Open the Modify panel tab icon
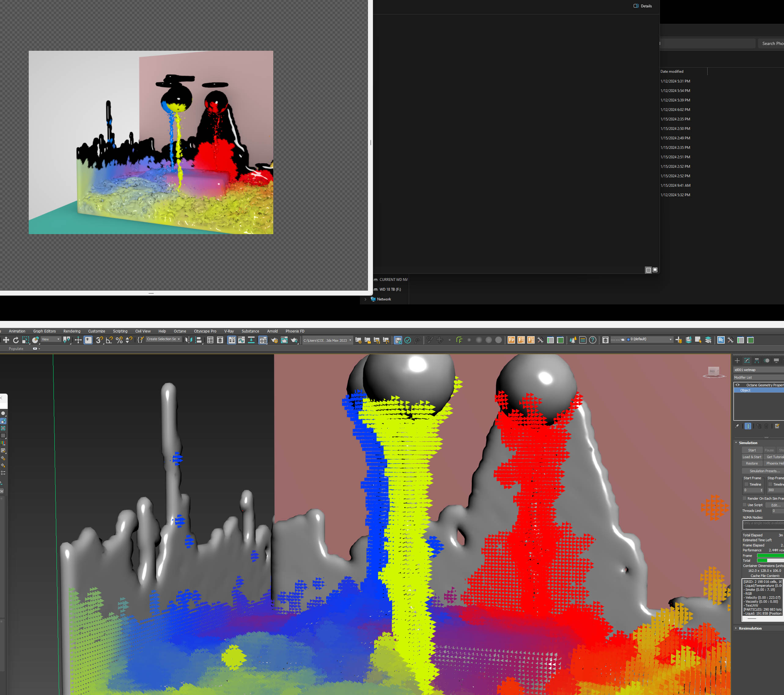Image resolution: width=784 pixels, height=695 pixels. (747, 361)
